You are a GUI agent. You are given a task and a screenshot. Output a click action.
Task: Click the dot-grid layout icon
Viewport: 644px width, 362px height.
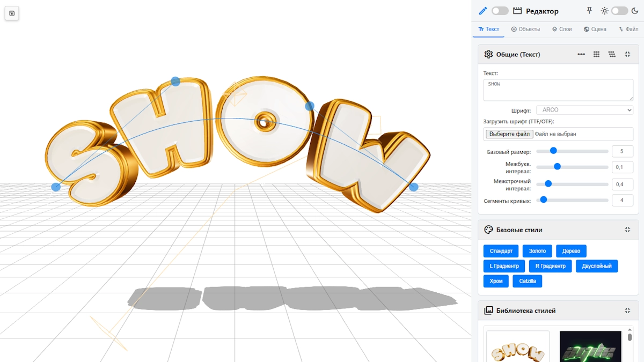[596, 54]
